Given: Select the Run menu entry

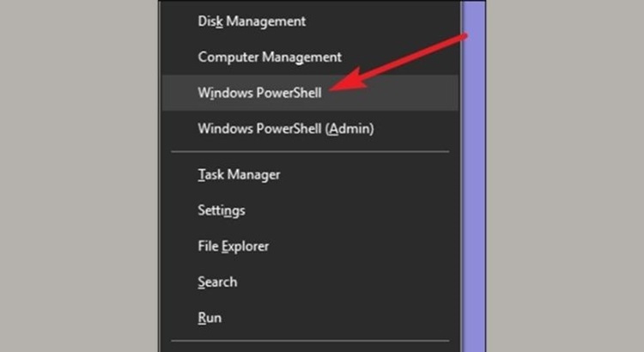Looking at the screenshot, I should (210, 318).
